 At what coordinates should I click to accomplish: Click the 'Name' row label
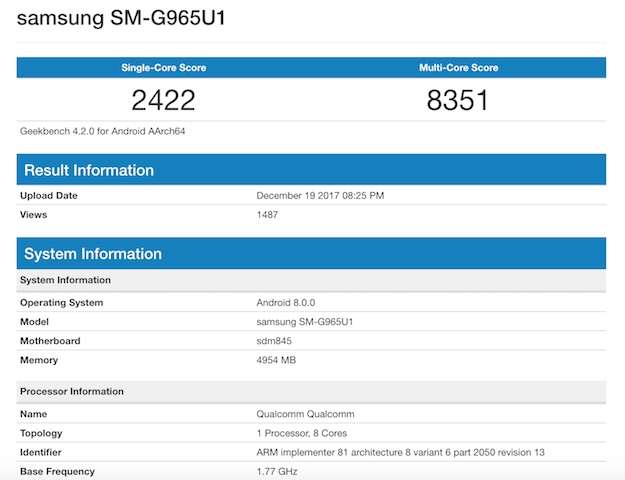tap(33, 414)
